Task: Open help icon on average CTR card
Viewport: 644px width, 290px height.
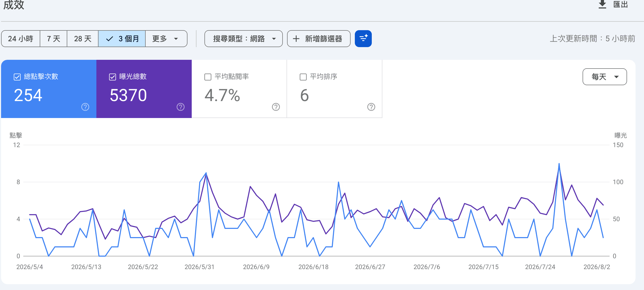Action: point(276,107)
